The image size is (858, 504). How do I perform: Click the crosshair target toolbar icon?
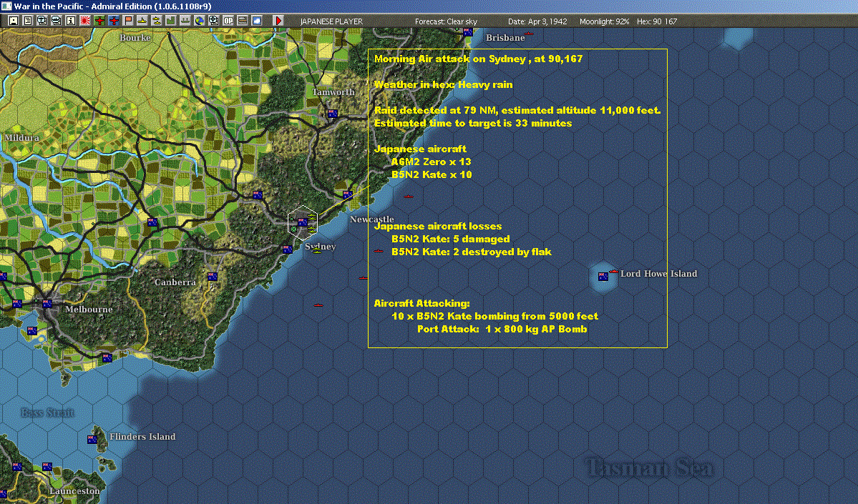coord(213,21)
